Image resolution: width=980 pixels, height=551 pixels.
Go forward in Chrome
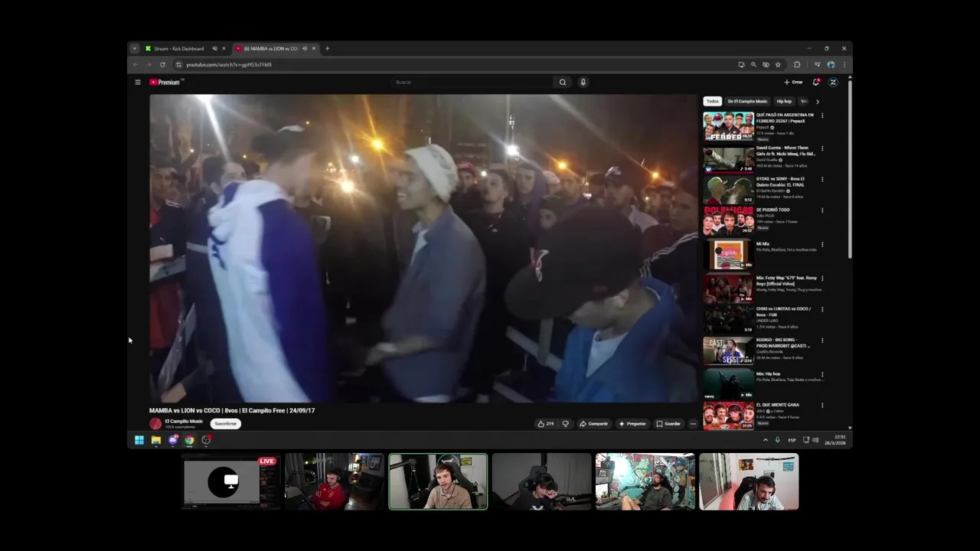(x=149, y=64)
